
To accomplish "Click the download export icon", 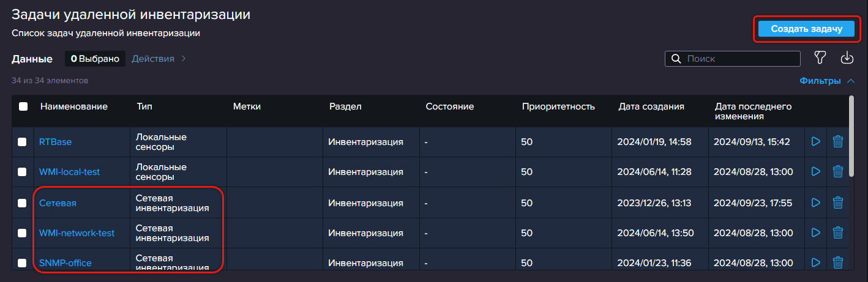I will tap(847, 58).
